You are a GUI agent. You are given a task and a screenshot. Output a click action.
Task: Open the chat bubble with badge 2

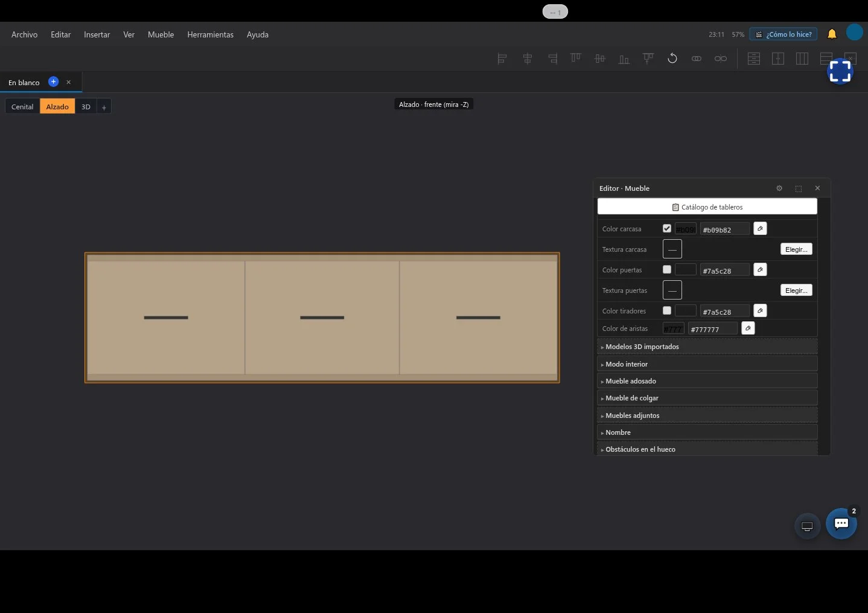tap(841, 524)
